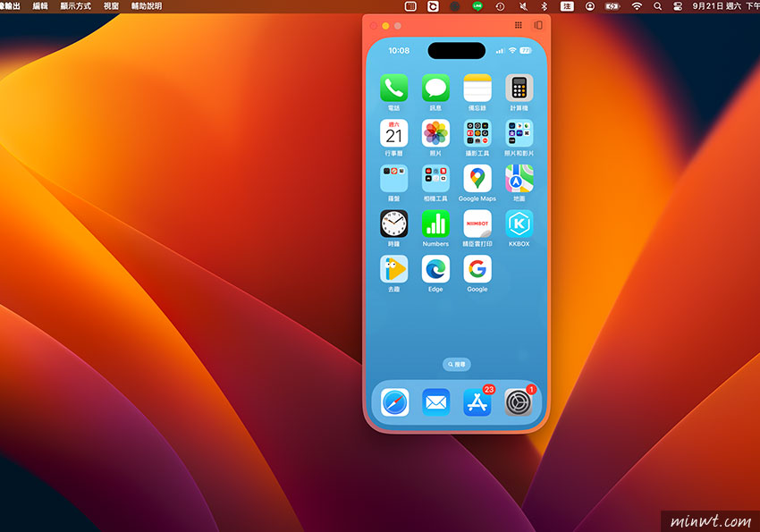Close the iPhone Mirroring window
This screenshot has width=760, height=532.
pos(374,26)
